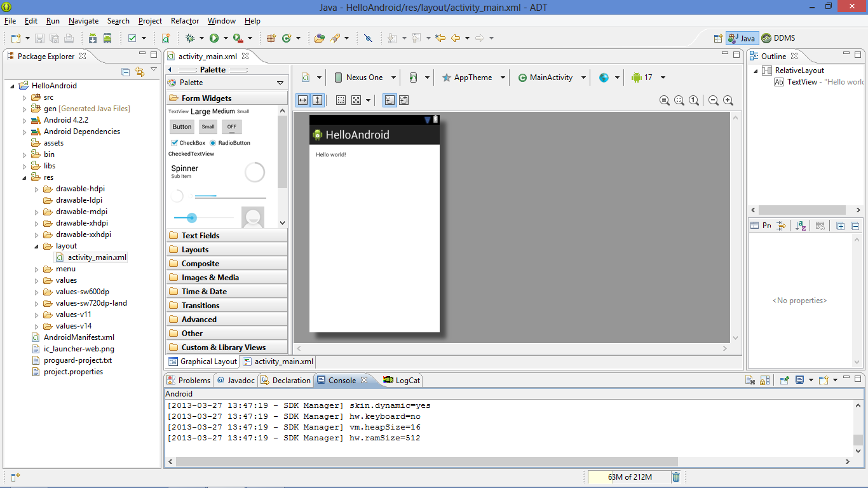Open the Navigate menu
Image resolution: width=868 pixels, height=488 pixels.
tap(83, 21)
